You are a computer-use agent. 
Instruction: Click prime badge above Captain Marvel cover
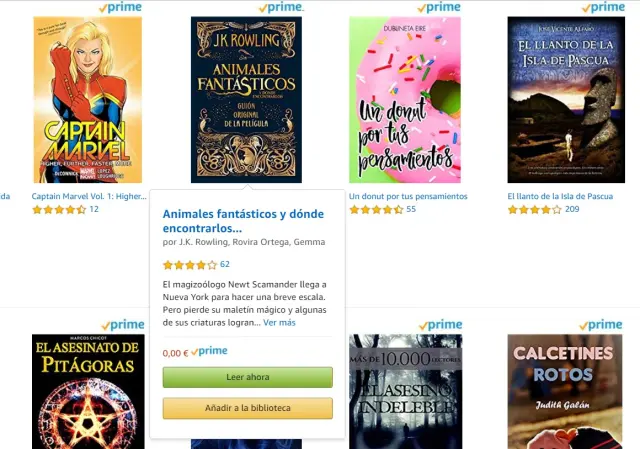(120, 7)
